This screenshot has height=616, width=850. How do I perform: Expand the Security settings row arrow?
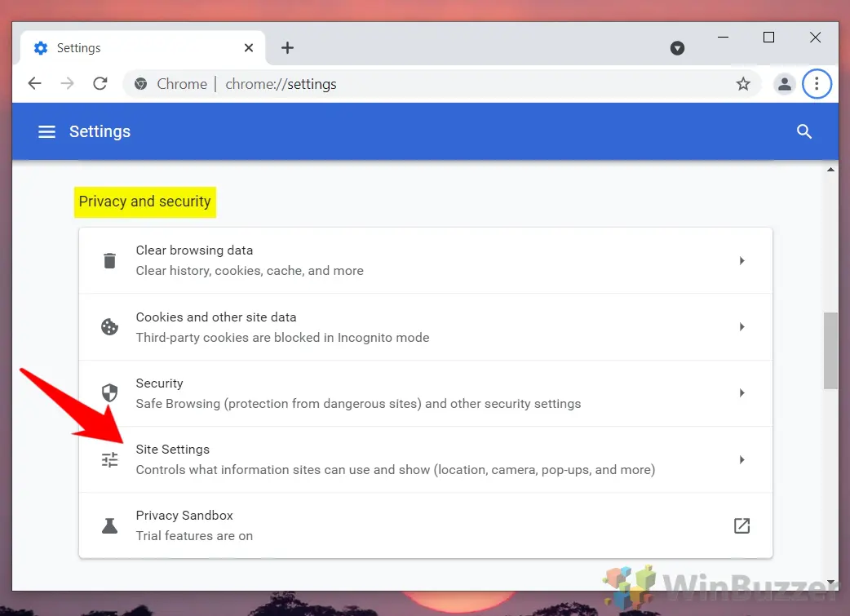tap(742, 392)
